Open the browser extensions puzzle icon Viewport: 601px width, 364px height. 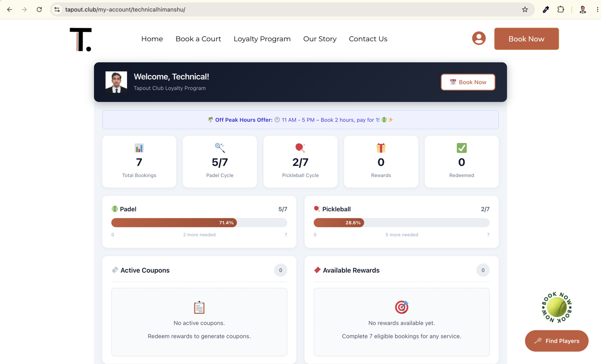pyautogui.click(x=560, y=9)
